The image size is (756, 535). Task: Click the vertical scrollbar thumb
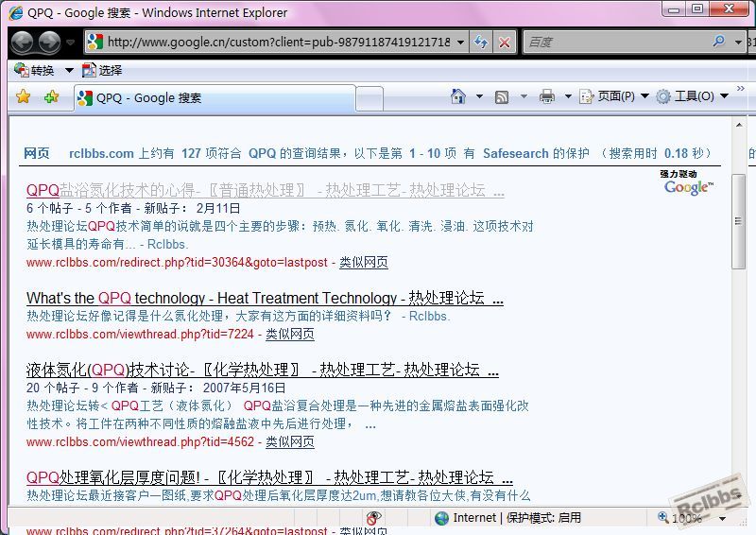click(738, 221)
